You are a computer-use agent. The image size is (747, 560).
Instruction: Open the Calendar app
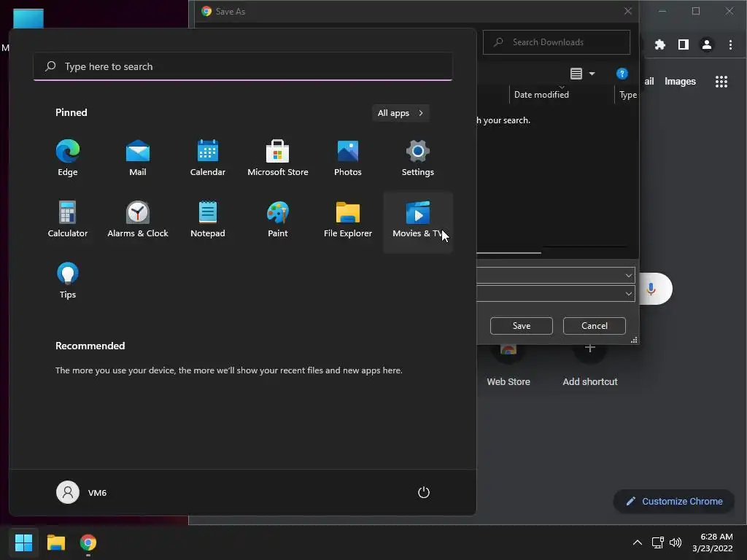(x=208, y=158)
